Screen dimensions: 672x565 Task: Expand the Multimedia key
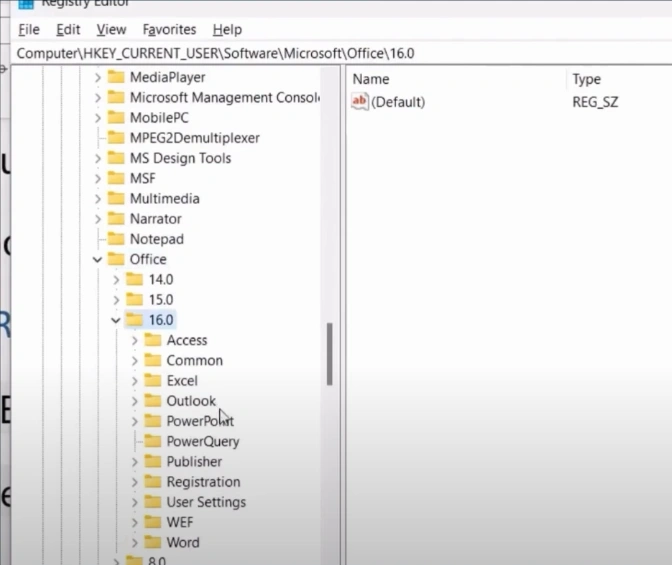(98, 199)
